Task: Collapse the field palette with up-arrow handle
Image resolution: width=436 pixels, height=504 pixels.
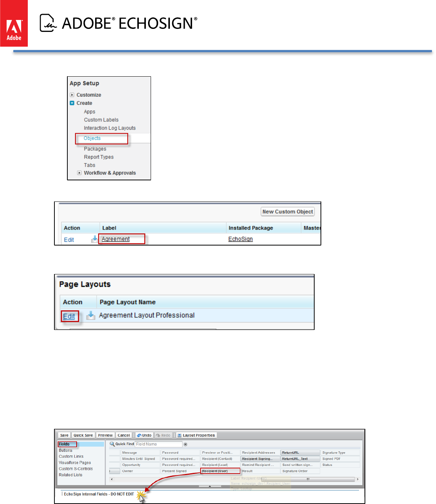Action: 210,486
